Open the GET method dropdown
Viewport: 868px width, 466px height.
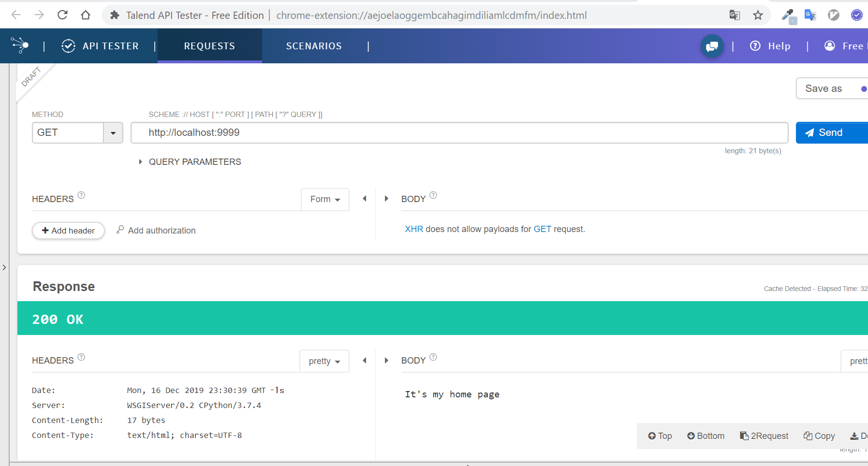[x=113, y=132]
